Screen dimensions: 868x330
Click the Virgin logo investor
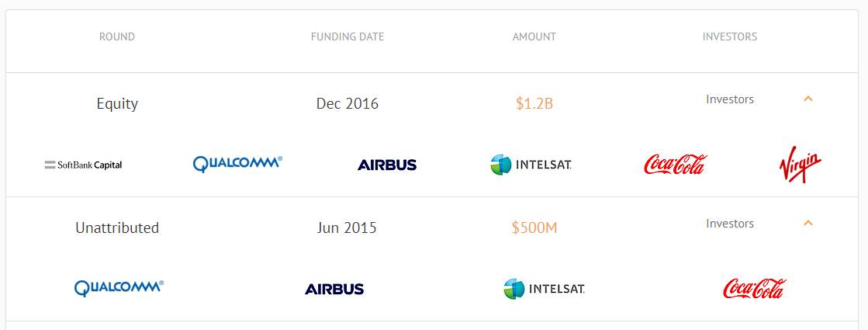coord(800,165)
